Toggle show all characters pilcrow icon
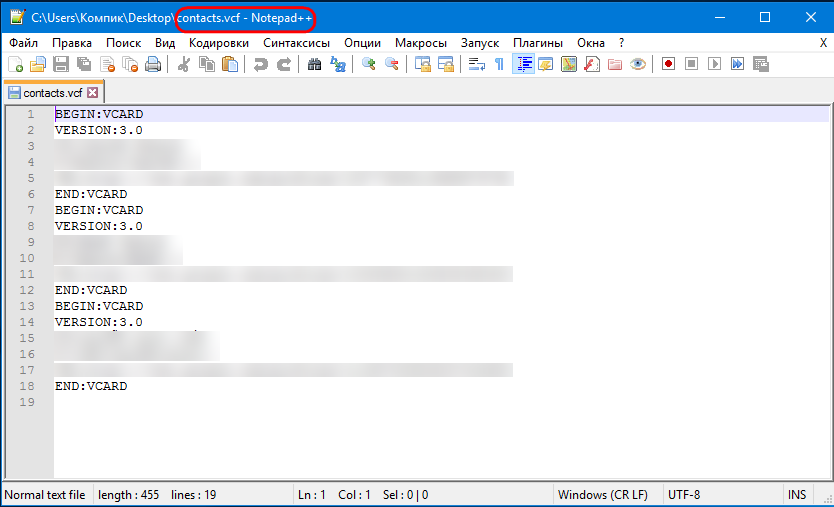834x507 pixels. click(x=499, y=64)
